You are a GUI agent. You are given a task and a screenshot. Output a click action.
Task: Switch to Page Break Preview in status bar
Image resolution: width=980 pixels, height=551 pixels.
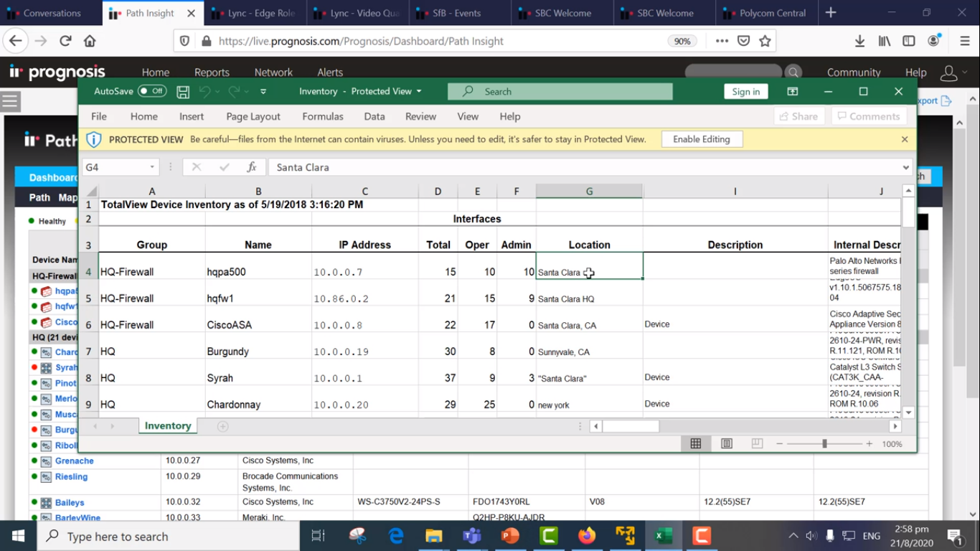tap(757, 444)
